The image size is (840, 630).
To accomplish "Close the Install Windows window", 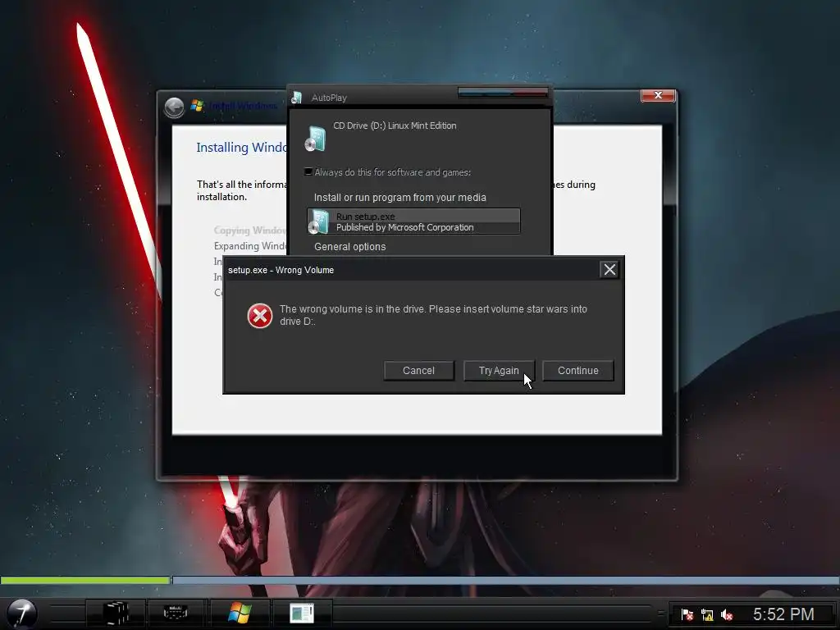I will pos(658,95).
